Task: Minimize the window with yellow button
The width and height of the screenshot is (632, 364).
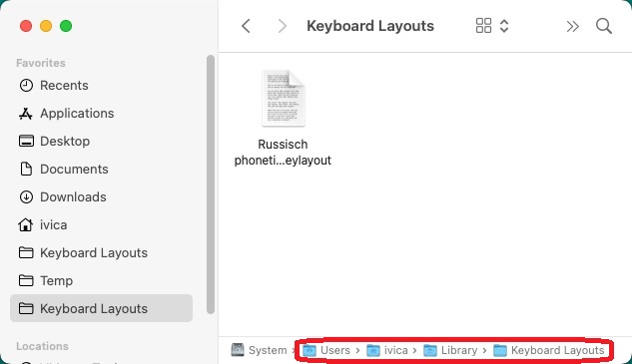Action: point(46,26)
